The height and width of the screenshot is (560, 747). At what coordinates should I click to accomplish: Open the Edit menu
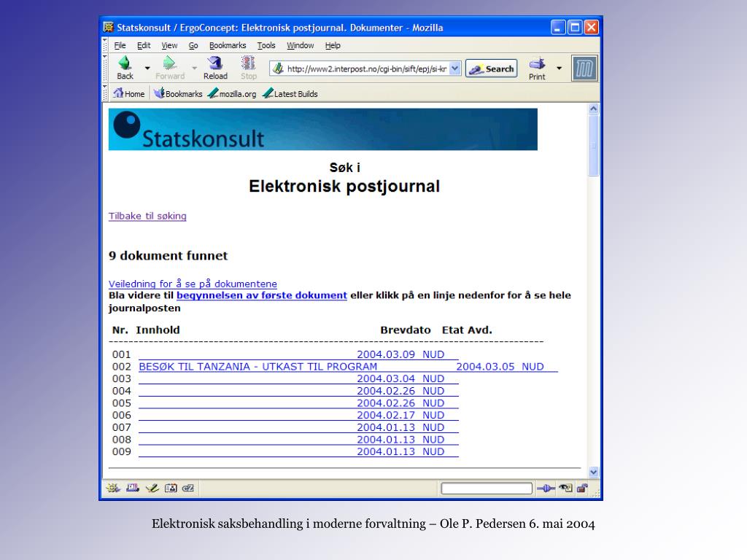[144, 45]
